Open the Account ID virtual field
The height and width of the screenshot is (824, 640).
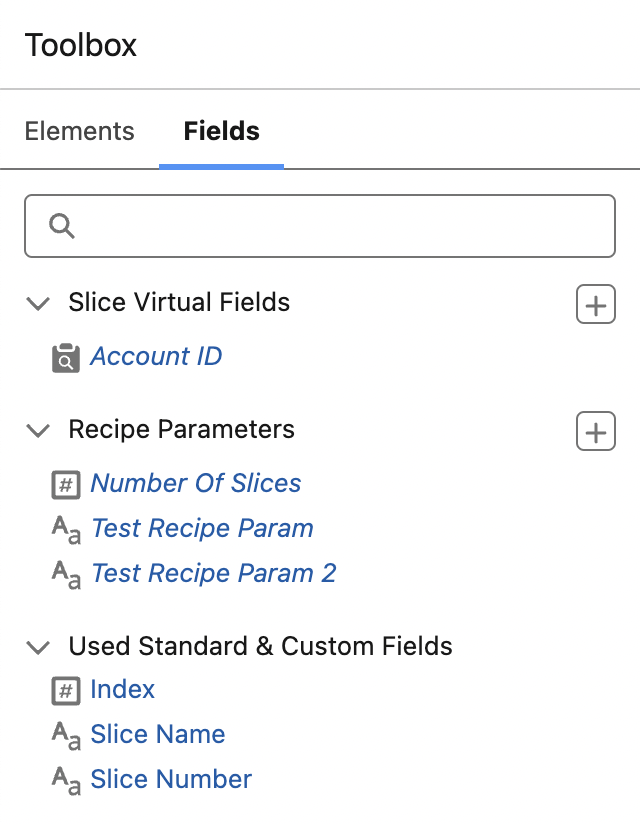coord(156,357)
